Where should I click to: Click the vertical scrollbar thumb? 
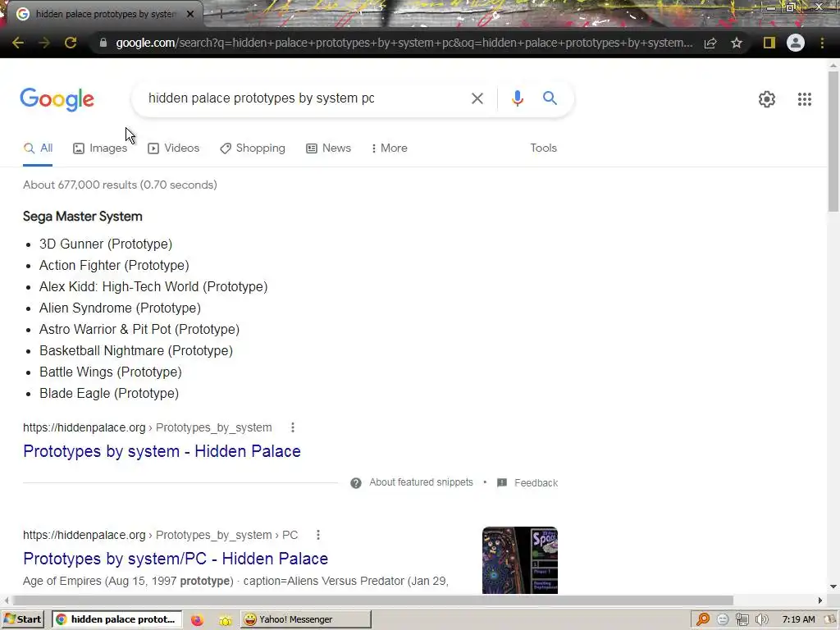point(833,140)
